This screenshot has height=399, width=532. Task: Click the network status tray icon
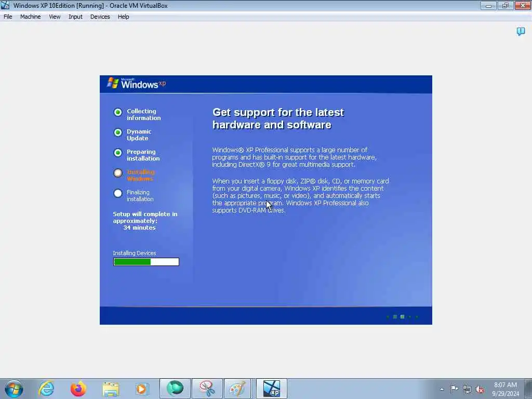467,389
